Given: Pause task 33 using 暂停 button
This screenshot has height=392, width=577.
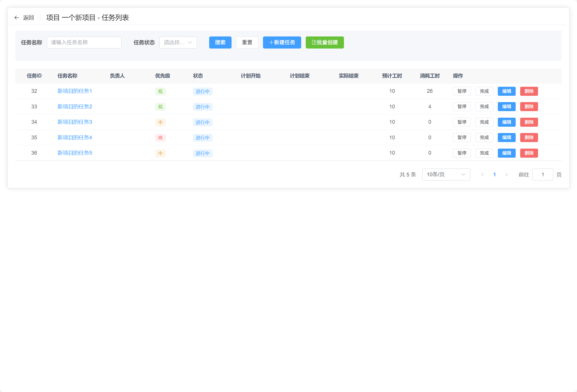Looking at the screenshot, I should (x=462, y=106).
